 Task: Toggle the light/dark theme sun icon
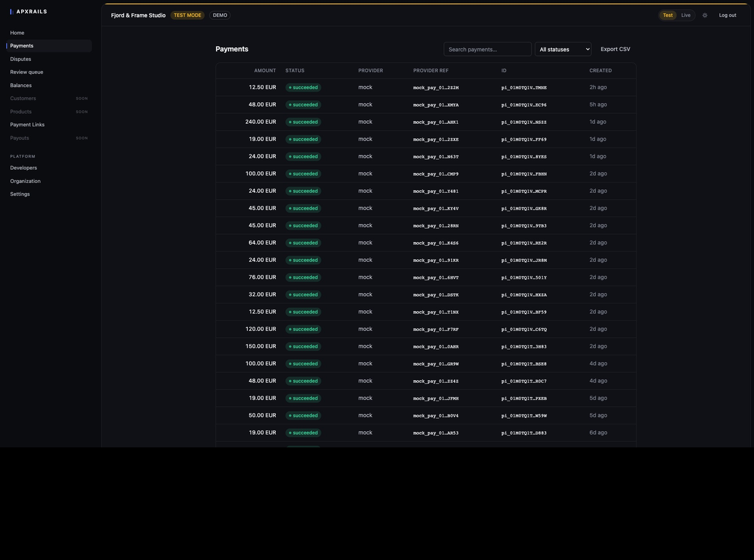point(705,15)
